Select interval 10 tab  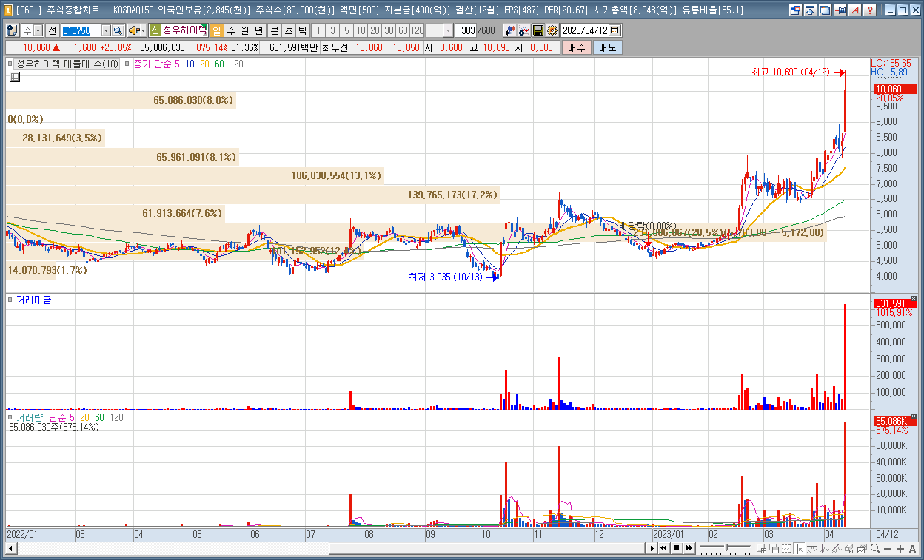coord(361,30)
